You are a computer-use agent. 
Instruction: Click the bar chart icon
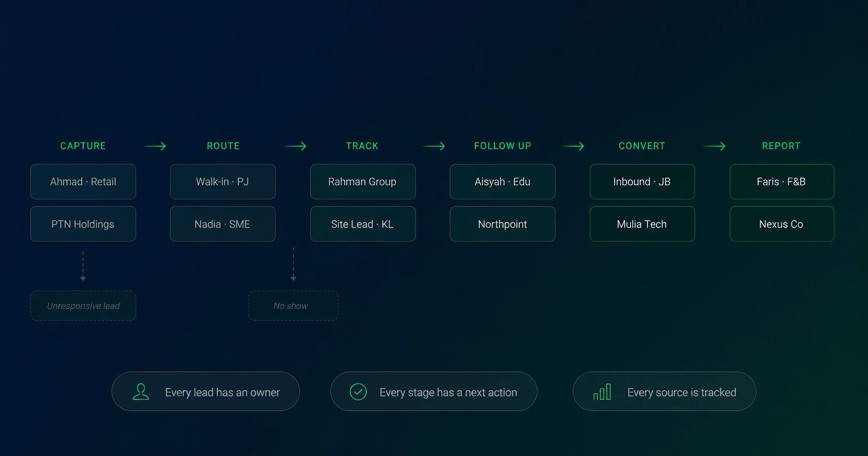(602, 392)
